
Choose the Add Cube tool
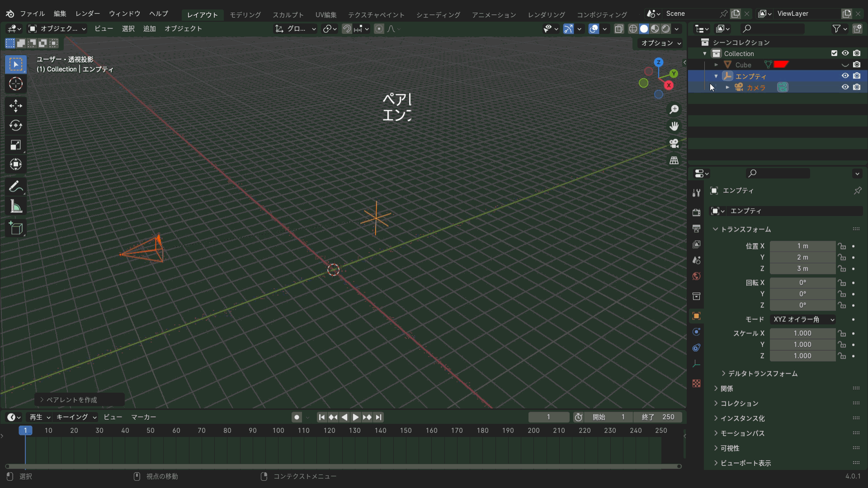(16, 228)
